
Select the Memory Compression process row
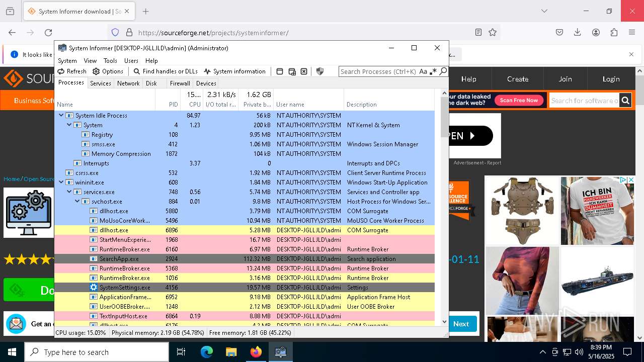coord(245,154)
